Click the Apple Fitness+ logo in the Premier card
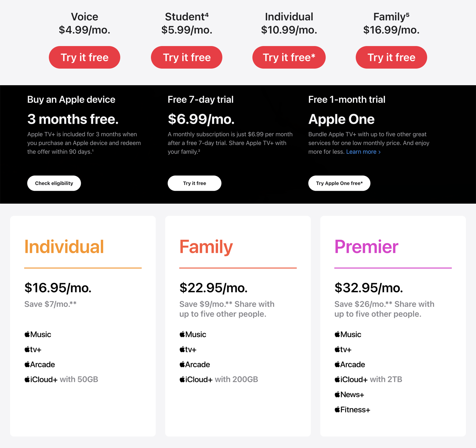The width and height of the screenshot is (476, 448). pos(352,409)
